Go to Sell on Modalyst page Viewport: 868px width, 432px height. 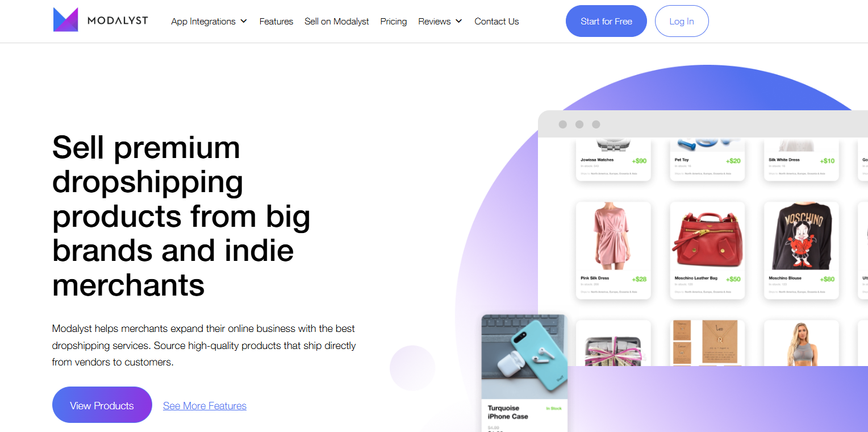click(x=337, y=22)
